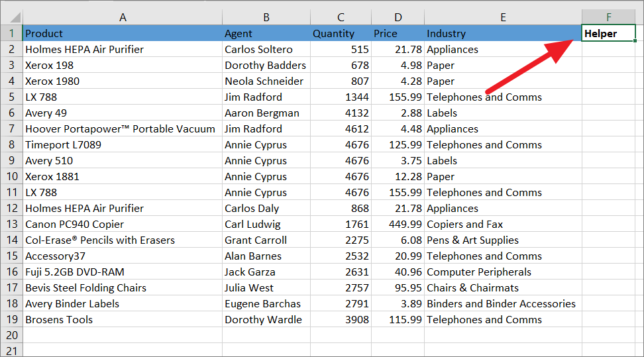Select row 19 header

pyautogui.click(x=11, y=319)
